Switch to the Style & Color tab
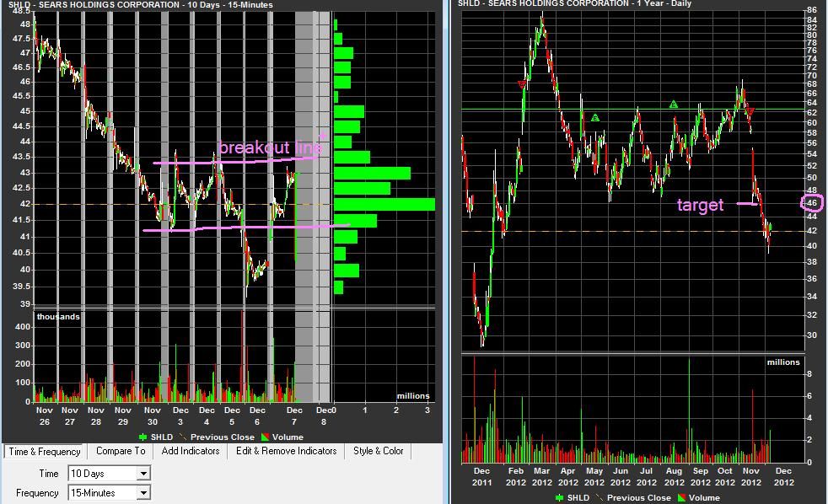This screenshot has width=828, height=504. pos(378,451)
